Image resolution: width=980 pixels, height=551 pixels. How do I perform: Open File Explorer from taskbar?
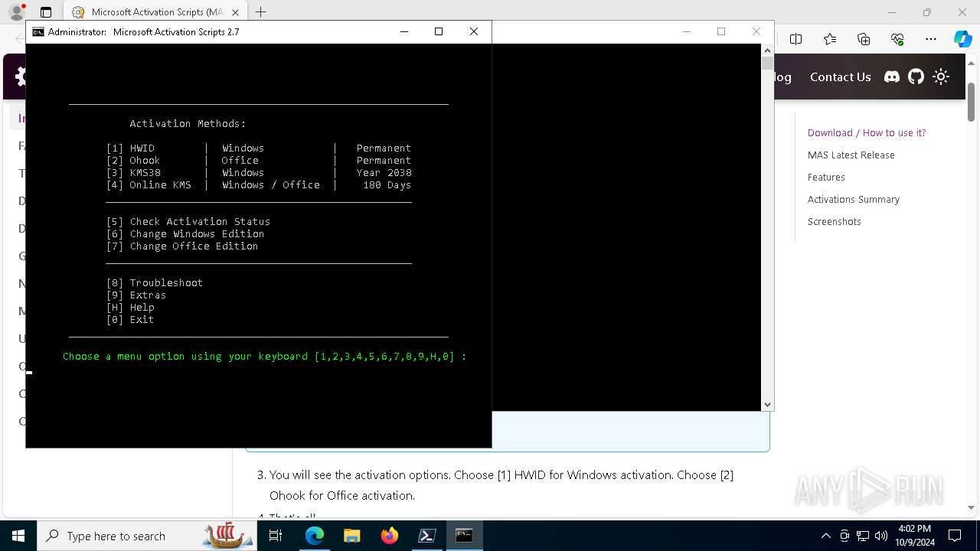(x=352, y=536)
